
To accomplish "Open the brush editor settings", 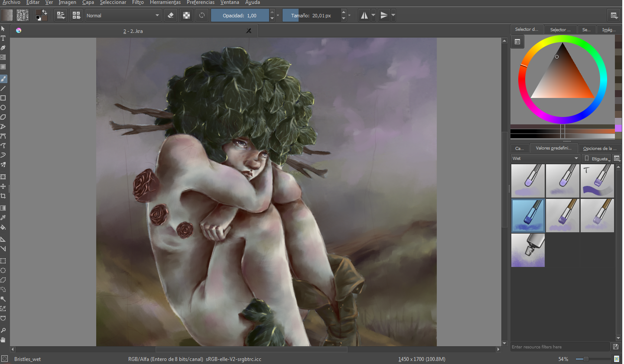I will 61,16.
